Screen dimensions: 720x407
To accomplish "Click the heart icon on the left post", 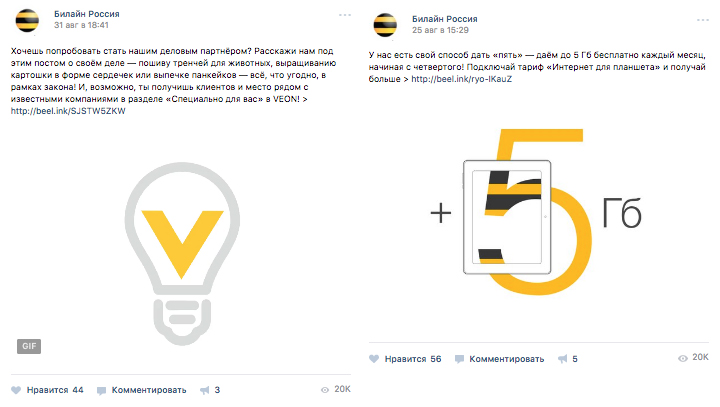I will pyautogui.click(x=16, y=390).
